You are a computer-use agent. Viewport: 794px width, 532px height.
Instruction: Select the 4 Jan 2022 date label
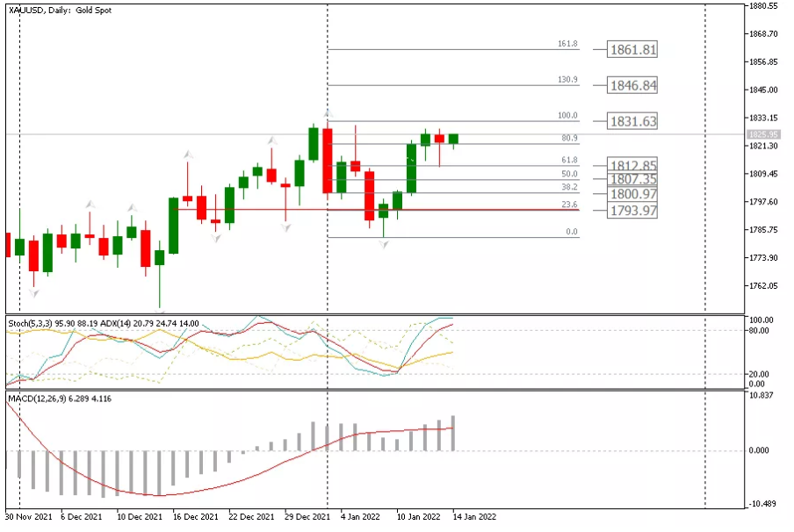[360, 517]
